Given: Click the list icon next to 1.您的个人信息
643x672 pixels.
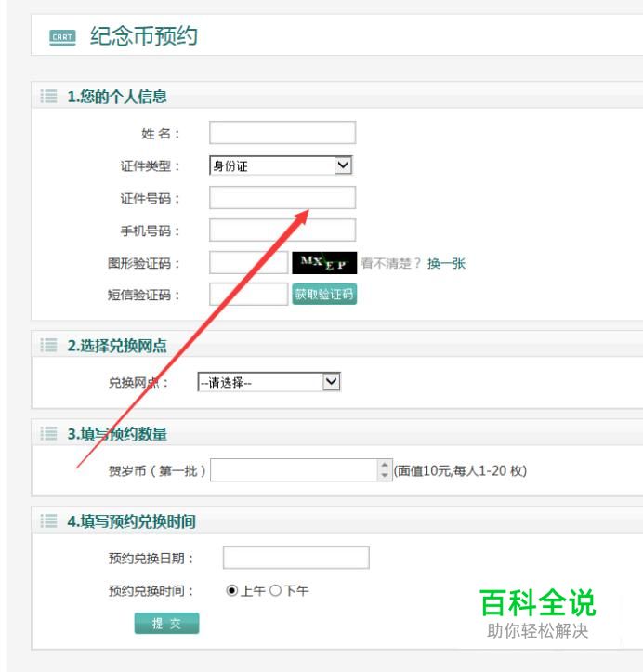Looking at the screenshot, I should tap(49, 96).
